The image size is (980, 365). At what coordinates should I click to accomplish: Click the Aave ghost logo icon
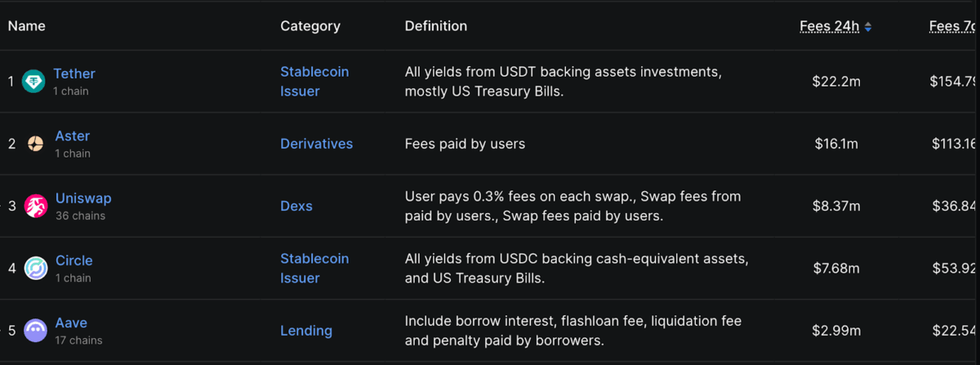(36, 330)
